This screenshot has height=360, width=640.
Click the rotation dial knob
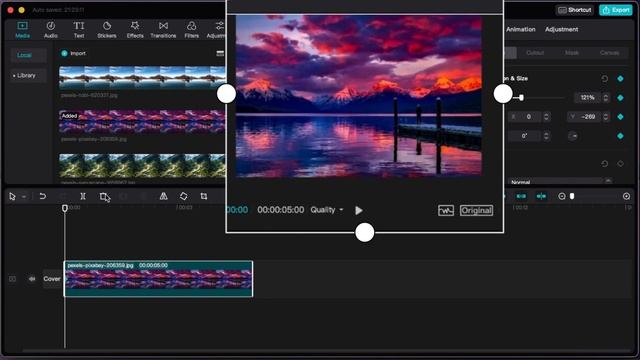[573, 136]
